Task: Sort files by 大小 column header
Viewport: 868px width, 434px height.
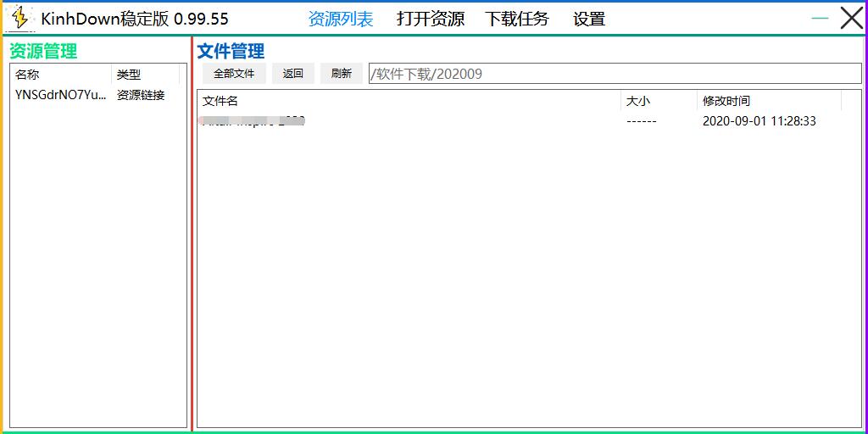Action: pos(658,101)
